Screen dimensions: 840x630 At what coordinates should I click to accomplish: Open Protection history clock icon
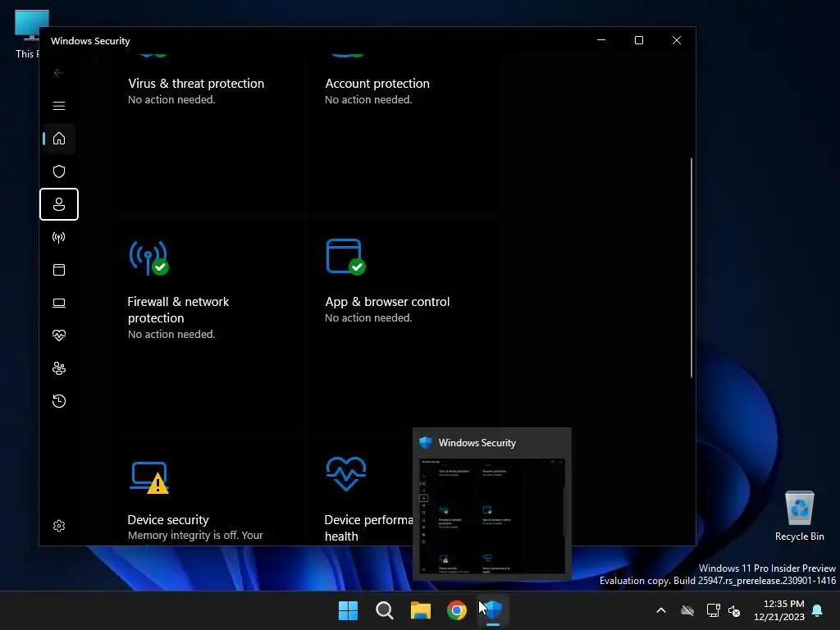pyautogui.click(x=59, y=401)
